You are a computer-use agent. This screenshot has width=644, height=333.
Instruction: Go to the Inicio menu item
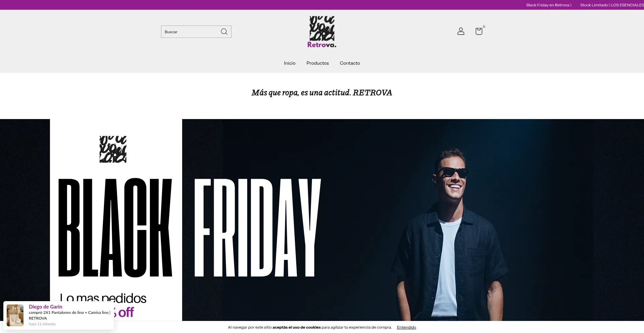tap(289, 63)
